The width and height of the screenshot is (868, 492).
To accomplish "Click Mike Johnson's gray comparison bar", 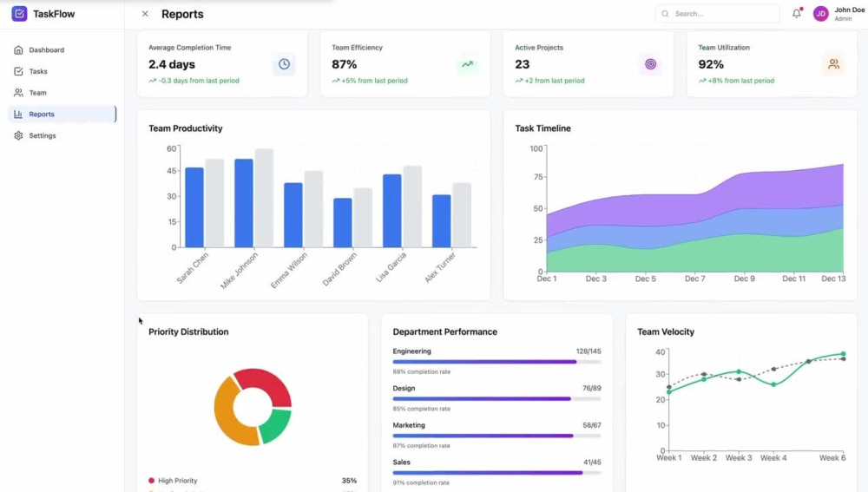I will (x=264, y=198).
